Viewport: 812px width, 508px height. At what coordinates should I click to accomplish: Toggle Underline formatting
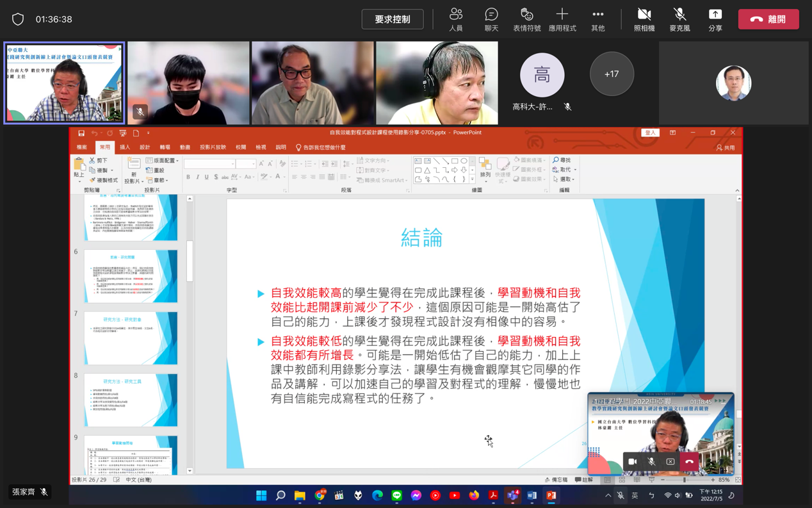click(x=206, y=177)
